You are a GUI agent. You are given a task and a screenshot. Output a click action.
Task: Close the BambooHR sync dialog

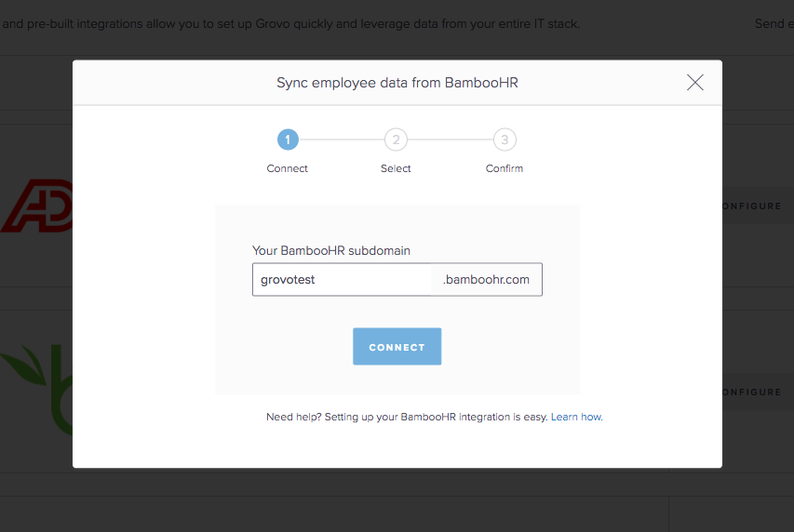(694, 82)
